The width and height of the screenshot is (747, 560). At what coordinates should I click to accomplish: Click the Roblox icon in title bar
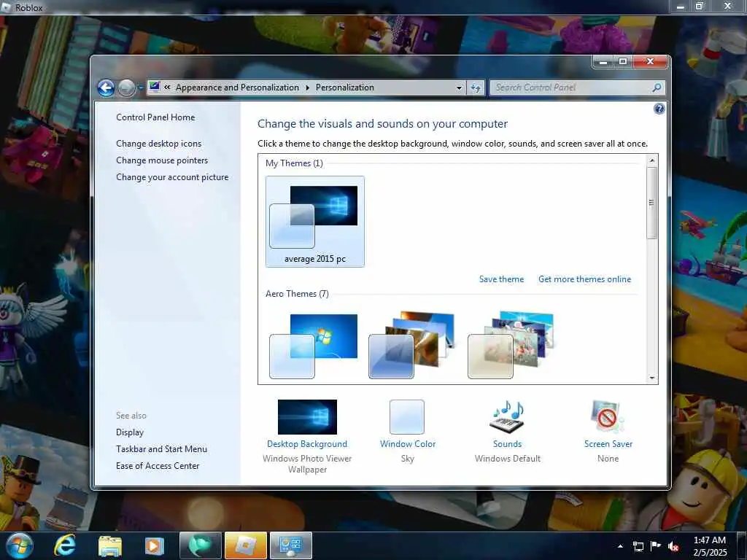click(6, 7)
